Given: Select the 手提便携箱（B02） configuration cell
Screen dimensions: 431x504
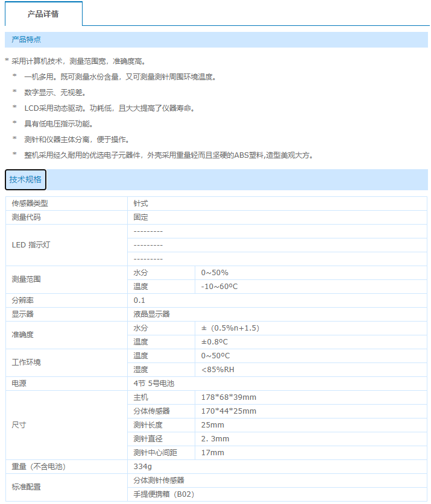Looking at the screenshot, I should point(164,494).
